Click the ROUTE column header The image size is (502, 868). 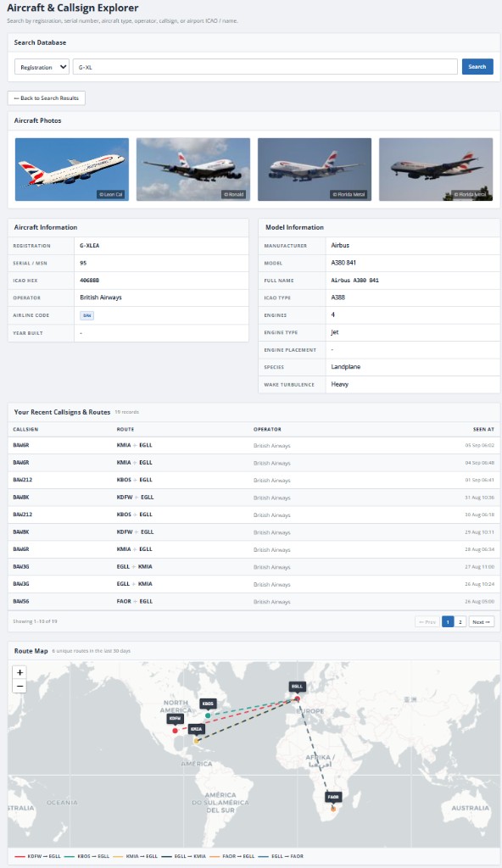click(x=126, y=430)
